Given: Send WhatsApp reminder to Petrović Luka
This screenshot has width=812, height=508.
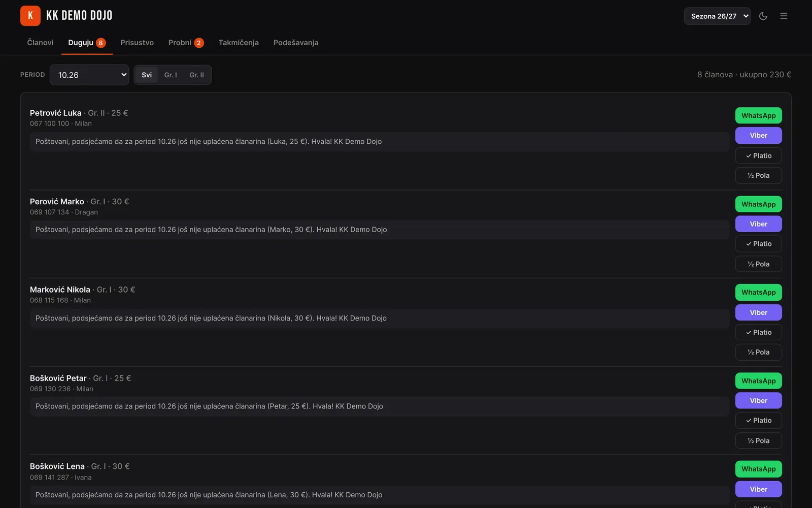Looking at the screenshot, I should click(758, 116).
